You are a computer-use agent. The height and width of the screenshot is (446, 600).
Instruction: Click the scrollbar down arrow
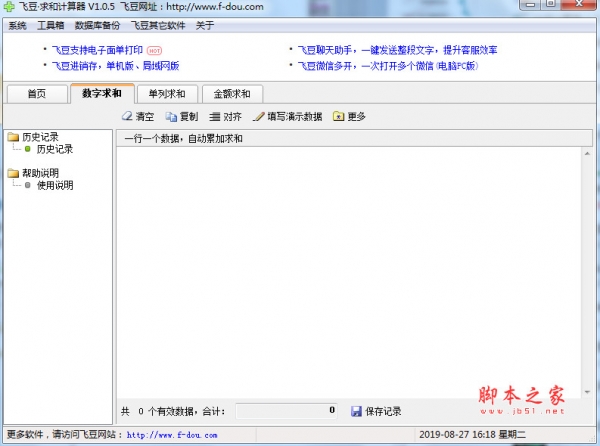click(587, 392)
